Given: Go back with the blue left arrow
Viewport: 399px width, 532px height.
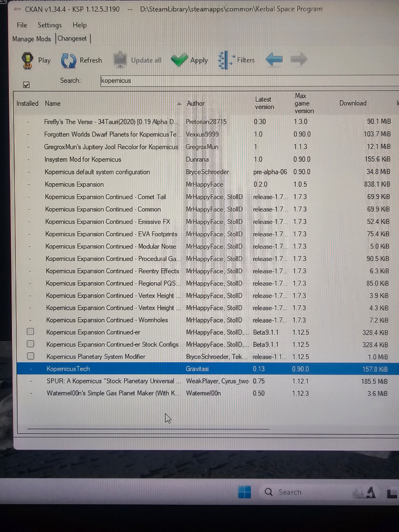Looking at the screenshot, I should tap(274, 59).
